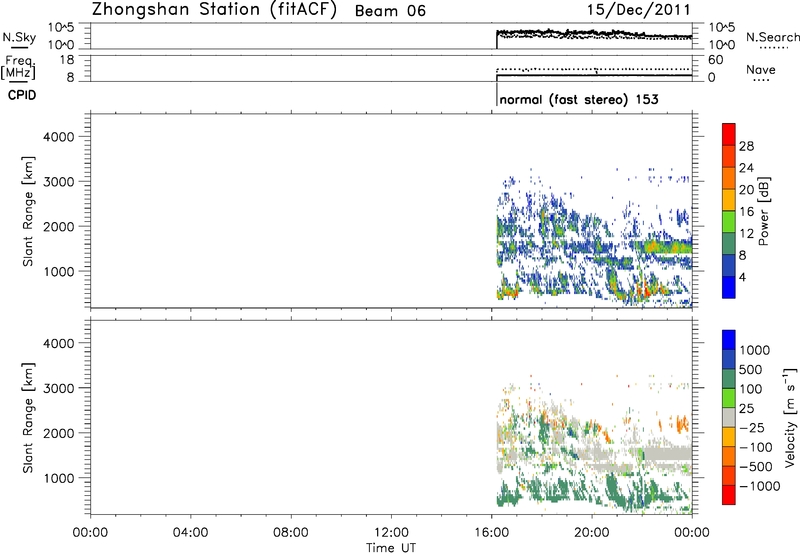Viewport: 800px width, 554px height.
Task: Select the '-100' Velocity colorbar label
Action: point(756,447)
